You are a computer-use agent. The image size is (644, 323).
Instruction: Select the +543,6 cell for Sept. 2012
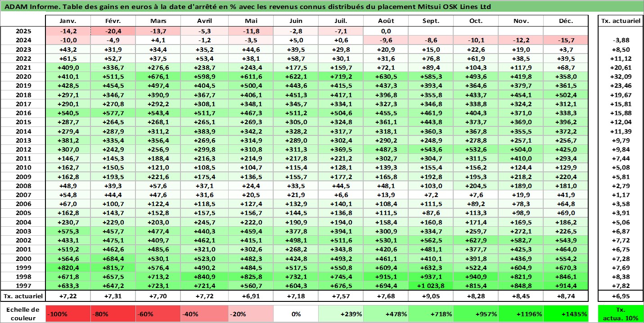click(431, 149)
